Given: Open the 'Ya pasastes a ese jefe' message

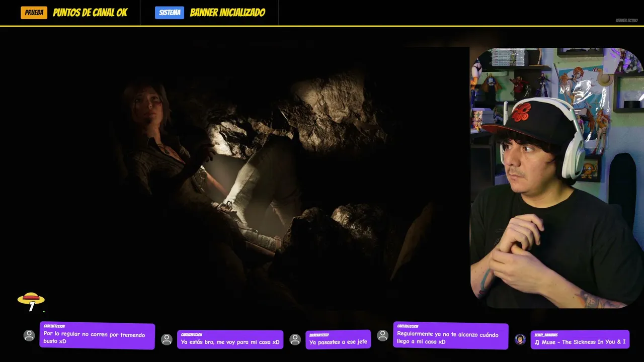Looking at the screenshot, I should (x=338, y=339).
